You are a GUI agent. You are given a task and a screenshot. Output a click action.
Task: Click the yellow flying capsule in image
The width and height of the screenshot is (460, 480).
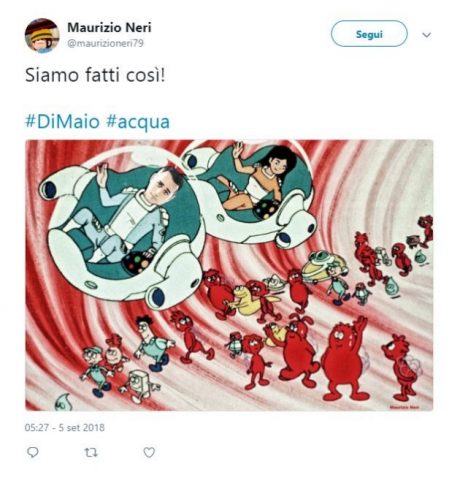pos(325,265)
